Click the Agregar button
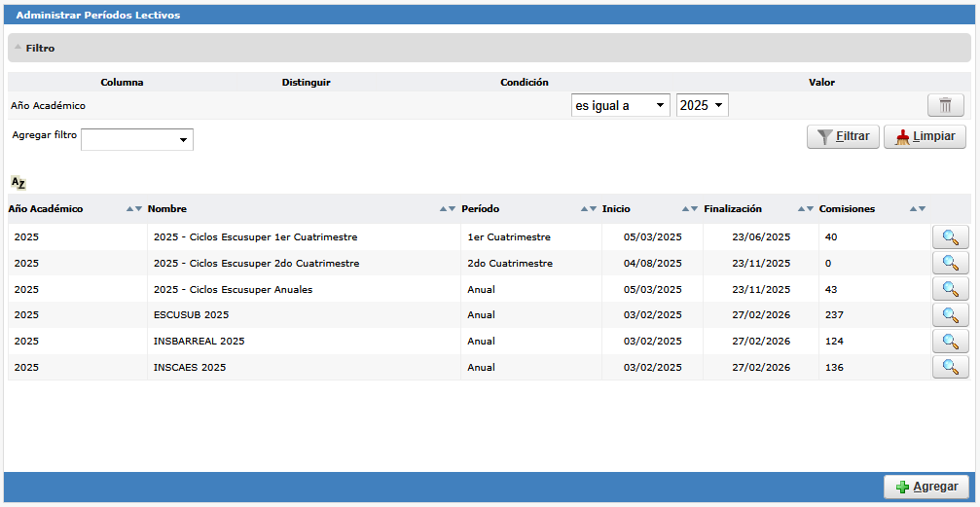This screenshot has height=507, width=980. click(926, 487)
